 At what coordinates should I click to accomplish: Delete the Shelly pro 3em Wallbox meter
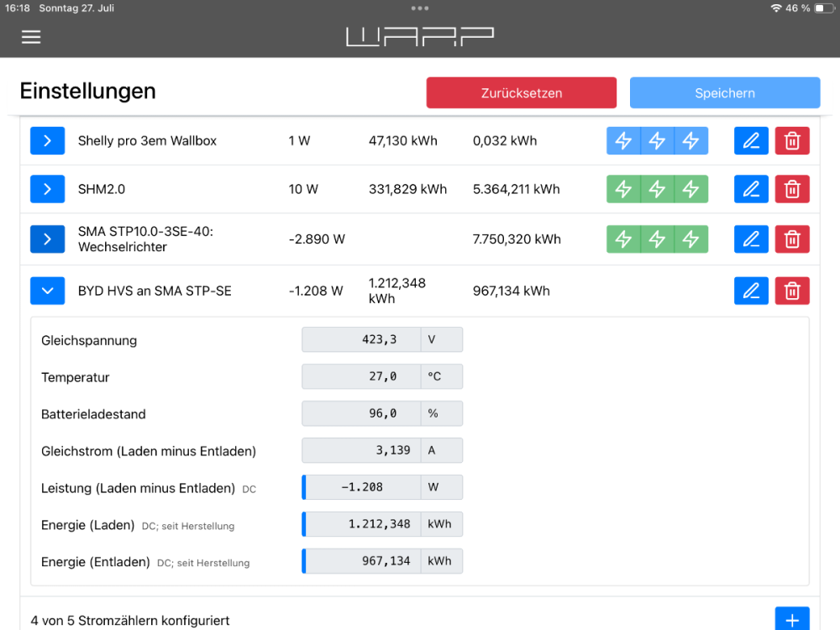[x=792, y=141]
